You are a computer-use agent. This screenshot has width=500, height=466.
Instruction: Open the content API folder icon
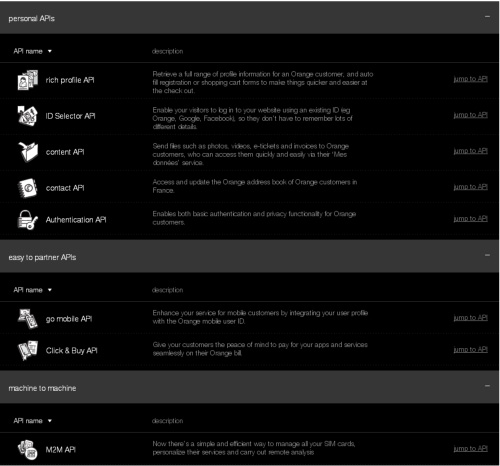[28, 152]
